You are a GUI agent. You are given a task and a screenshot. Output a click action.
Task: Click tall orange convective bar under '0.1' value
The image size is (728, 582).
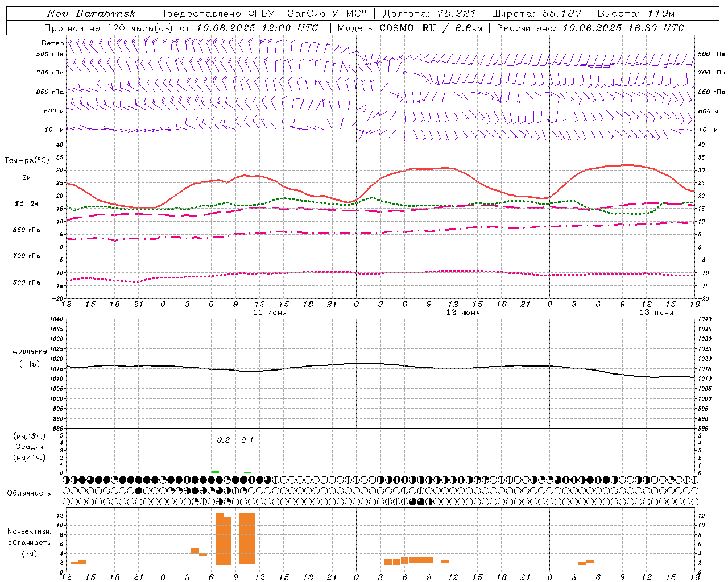(x=247, y=538)
